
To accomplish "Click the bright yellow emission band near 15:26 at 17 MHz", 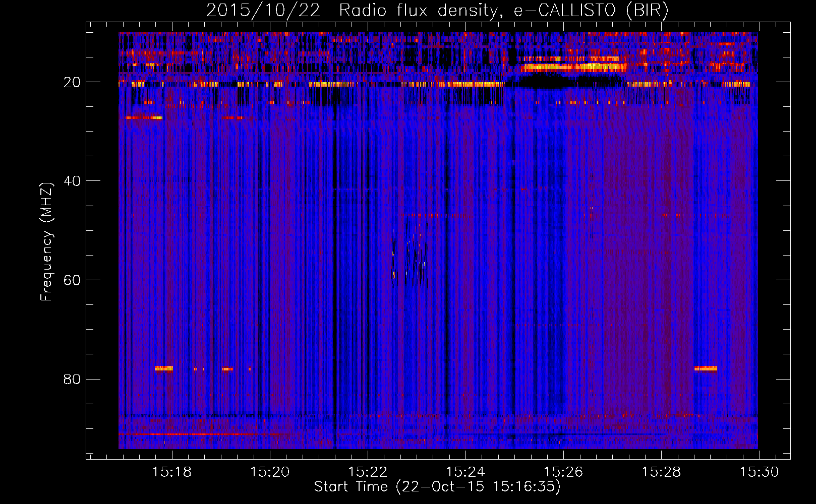I will click(574, 67).
